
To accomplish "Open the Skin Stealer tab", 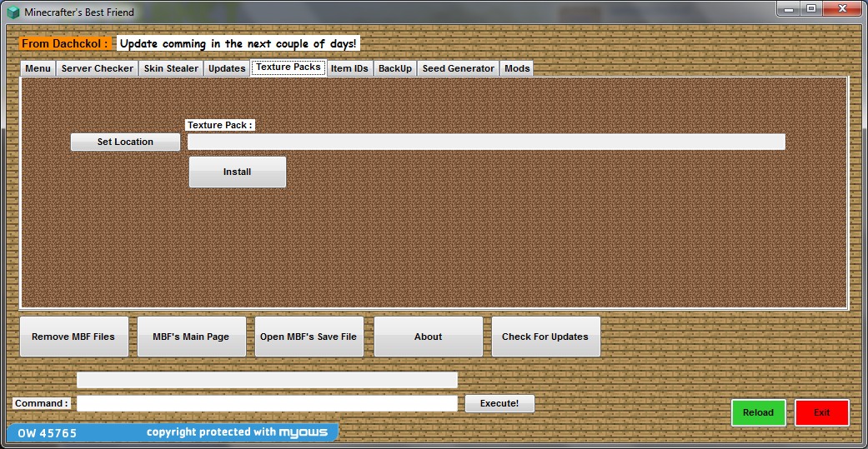I will (171, 68).
